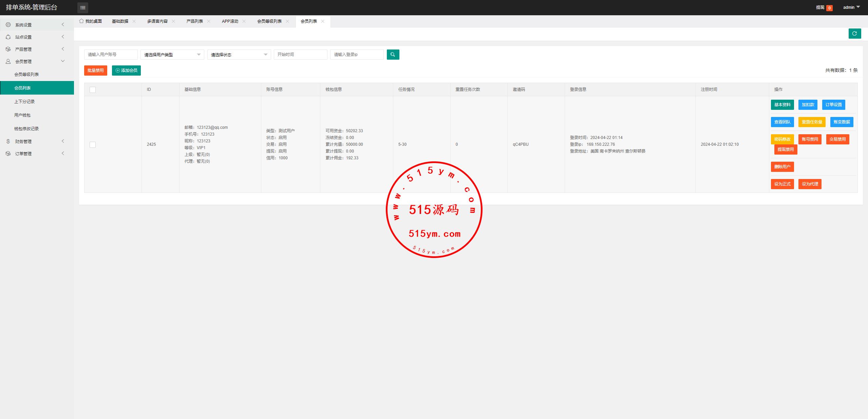
Task: Click the 系统设置 gear icon
Action: [x=8, y=25]
